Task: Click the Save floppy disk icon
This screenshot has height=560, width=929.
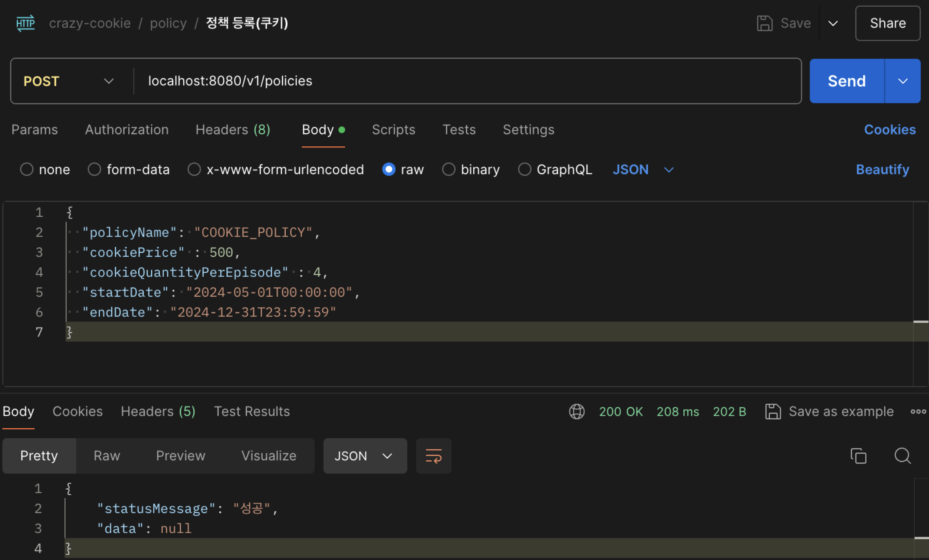Action: 764,23
